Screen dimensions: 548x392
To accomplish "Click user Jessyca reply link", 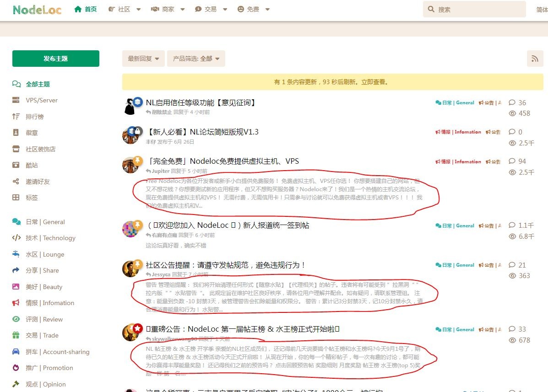I will click(161, 274).
